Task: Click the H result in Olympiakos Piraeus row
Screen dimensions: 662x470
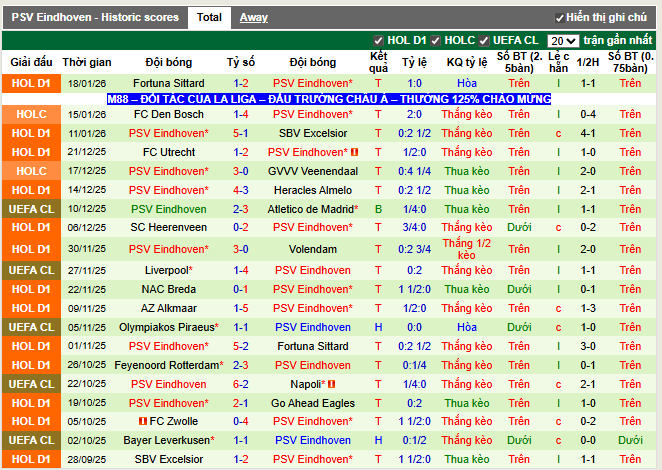Action: tap(378, 327)
